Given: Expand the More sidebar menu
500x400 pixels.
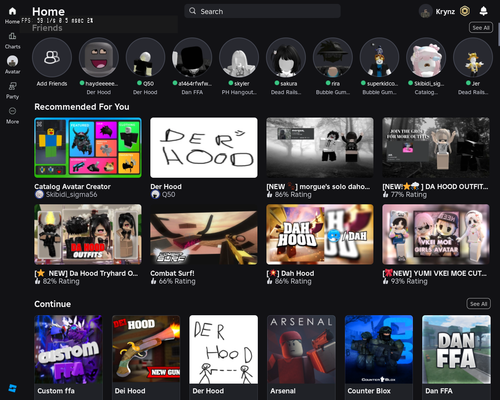Looking at the screenshot, I should tap(12, 111).
